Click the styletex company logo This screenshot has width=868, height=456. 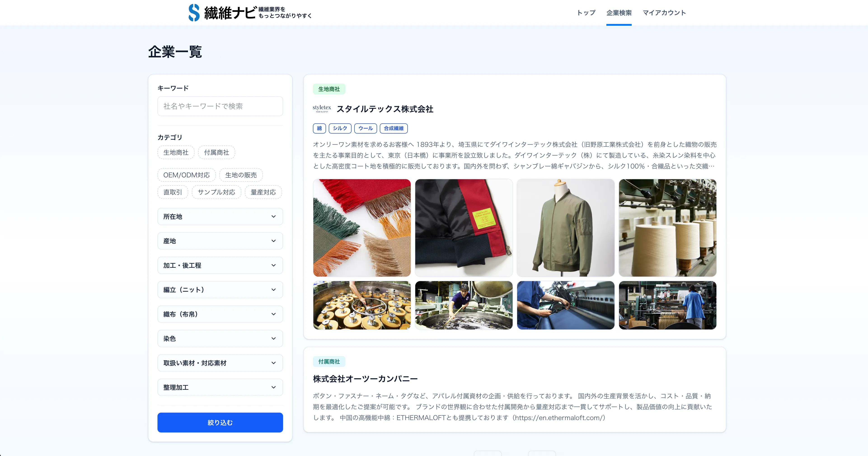coord(321,109)
